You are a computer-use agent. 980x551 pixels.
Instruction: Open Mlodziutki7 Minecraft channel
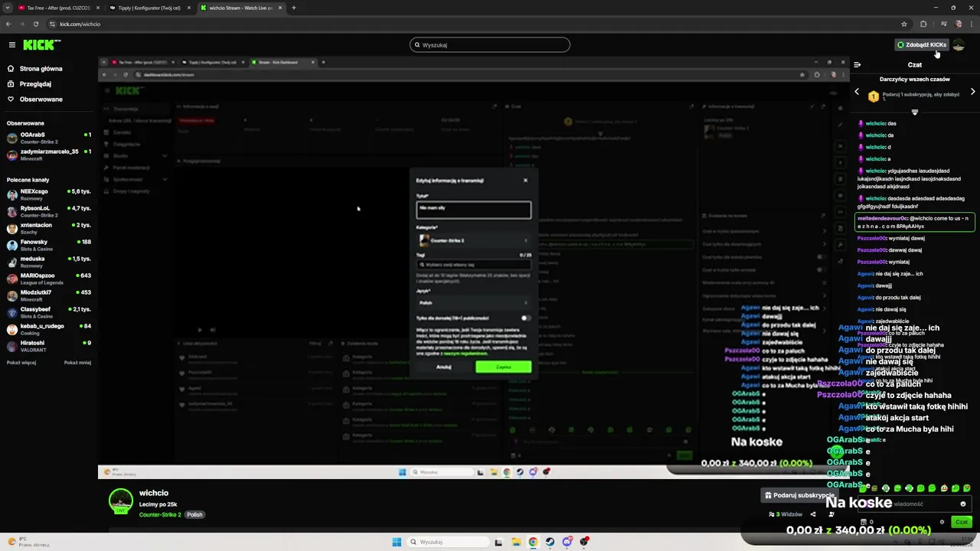click(48, 295)
